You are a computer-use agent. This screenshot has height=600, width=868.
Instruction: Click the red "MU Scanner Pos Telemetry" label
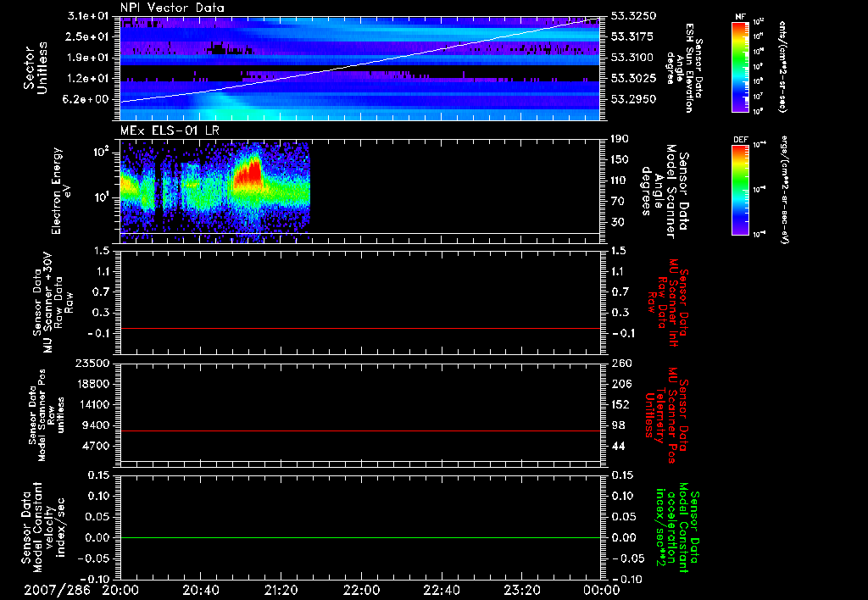click(666, 415)
